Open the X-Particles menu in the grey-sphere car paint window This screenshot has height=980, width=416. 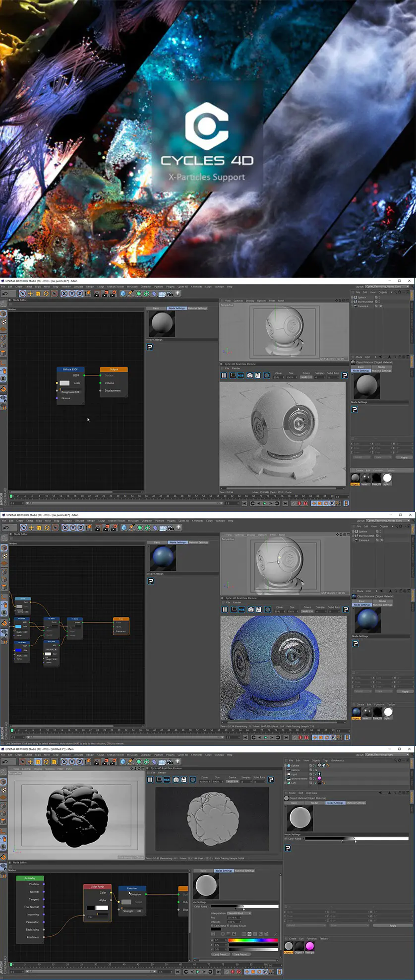[196, 287]
